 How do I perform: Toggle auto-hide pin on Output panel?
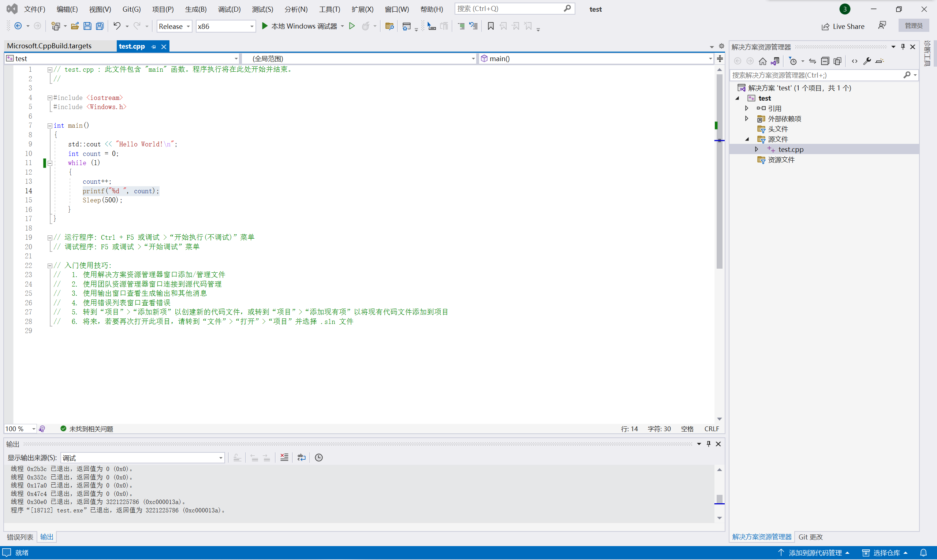(x=708, y=444)
